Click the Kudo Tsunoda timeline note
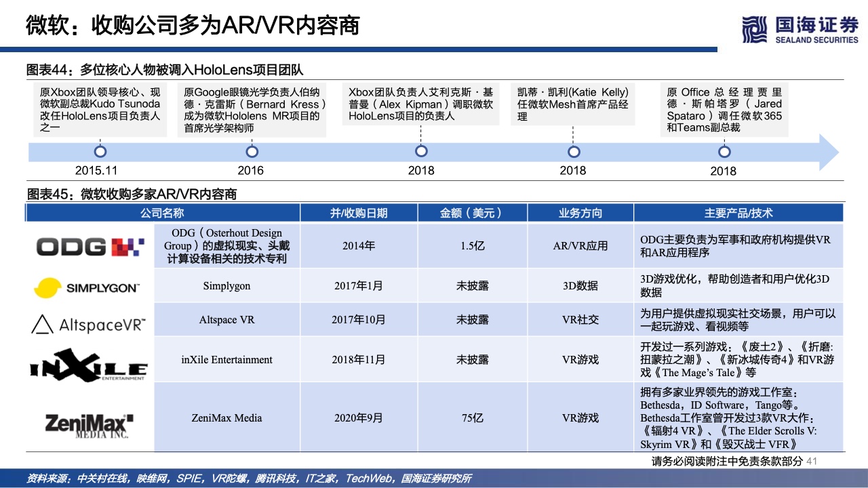Screen dimensions: 868x488 point(100,110)
